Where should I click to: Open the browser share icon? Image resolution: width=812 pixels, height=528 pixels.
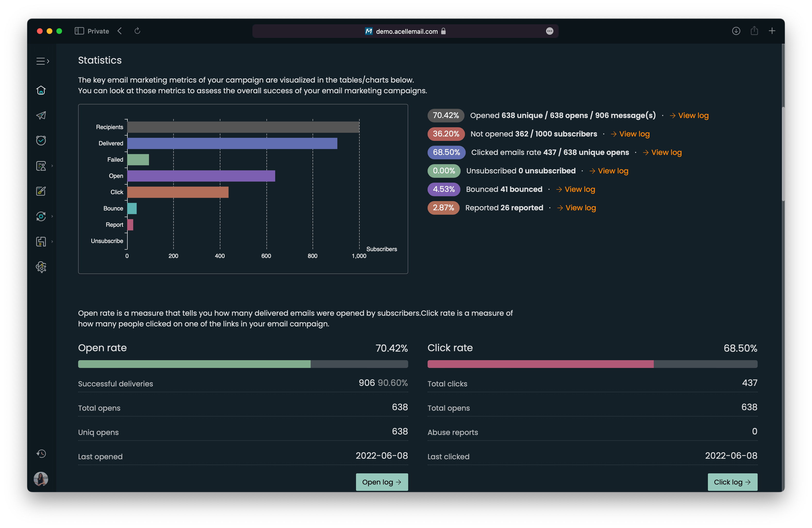coord(754,31)
